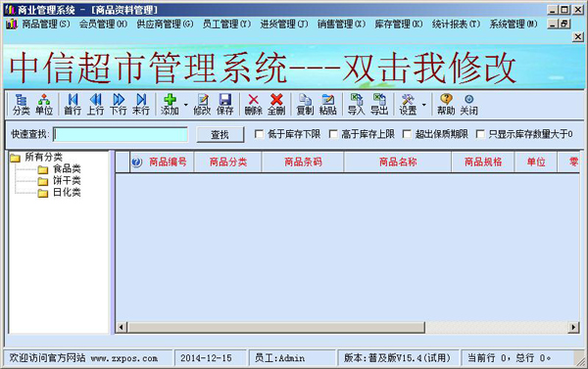The image size is (588, 369).
Task: Toggle the 超出保质期限 checkbox
Action: pyautogui.click(x=407, y=134)
